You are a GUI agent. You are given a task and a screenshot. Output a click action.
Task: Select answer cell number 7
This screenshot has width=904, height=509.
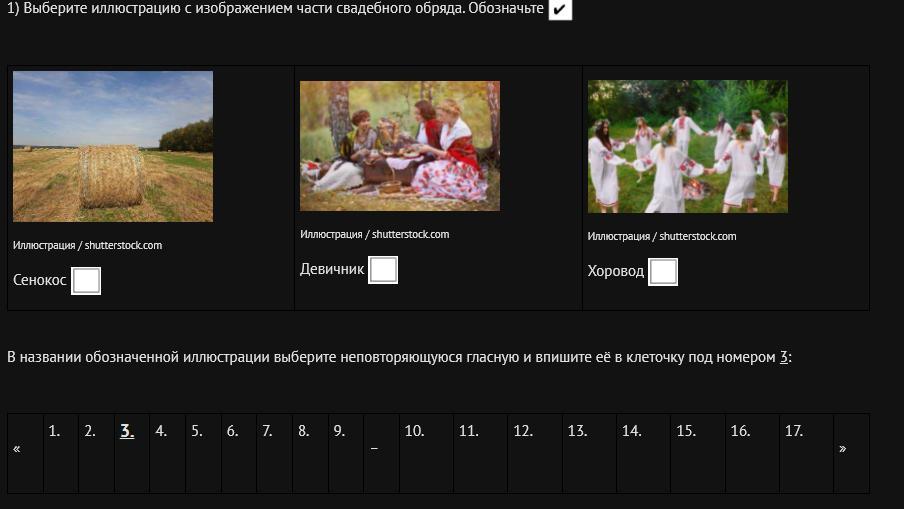(x=274, y=453)
